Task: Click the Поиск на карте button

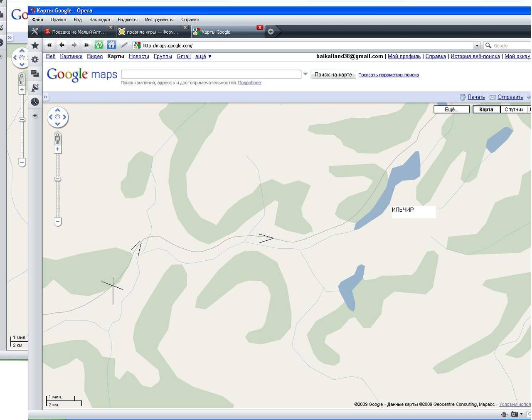Action: (333, 74)
